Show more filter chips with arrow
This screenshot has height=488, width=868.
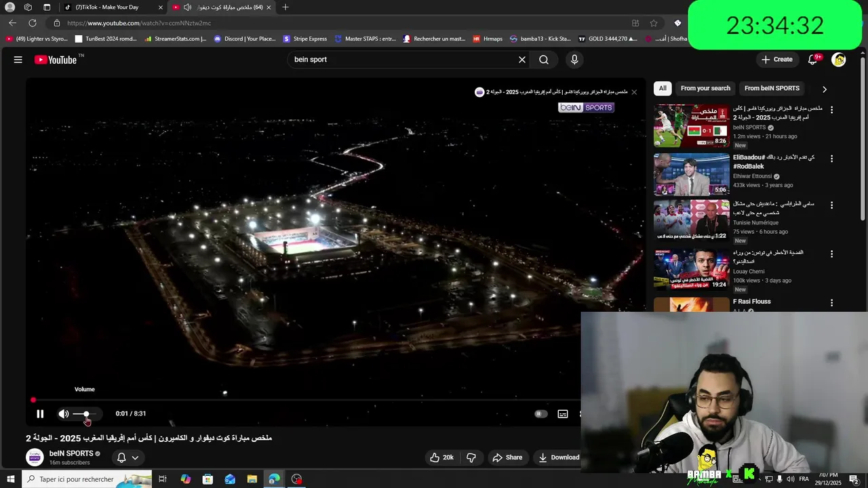tap(825, 89)
